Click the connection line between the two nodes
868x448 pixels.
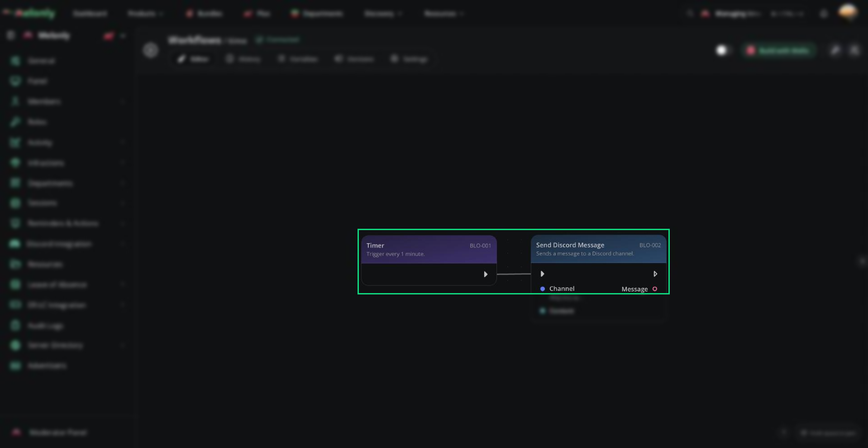(x=514, y=274)
